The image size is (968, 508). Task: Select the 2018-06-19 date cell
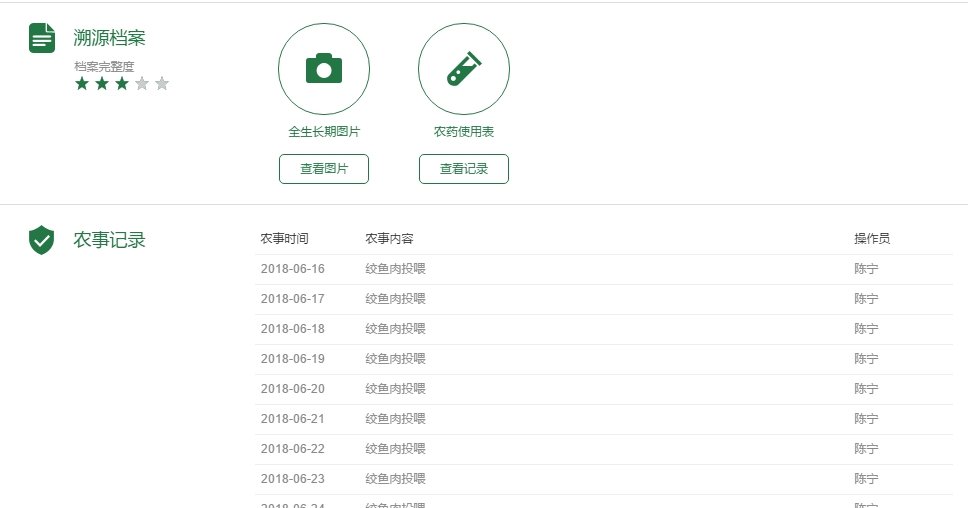[x=293, y=359]
